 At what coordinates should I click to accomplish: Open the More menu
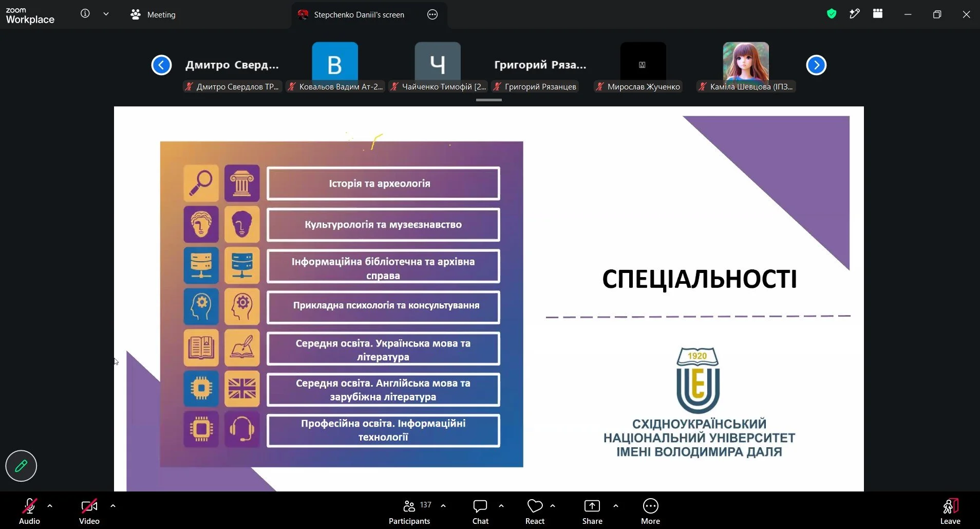click(x=650, y=512)
